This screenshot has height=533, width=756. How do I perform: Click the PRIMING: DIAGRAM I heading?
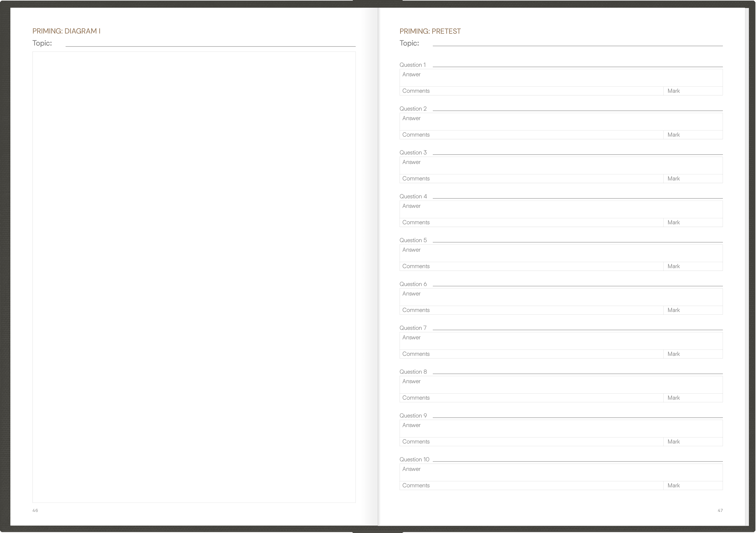click(66, 31)
